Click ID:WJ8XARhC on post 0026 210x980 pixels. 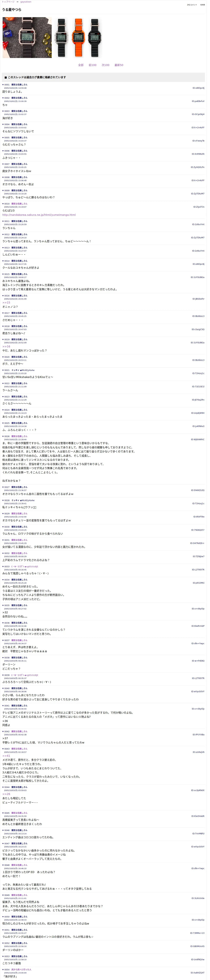click(197, 439)
